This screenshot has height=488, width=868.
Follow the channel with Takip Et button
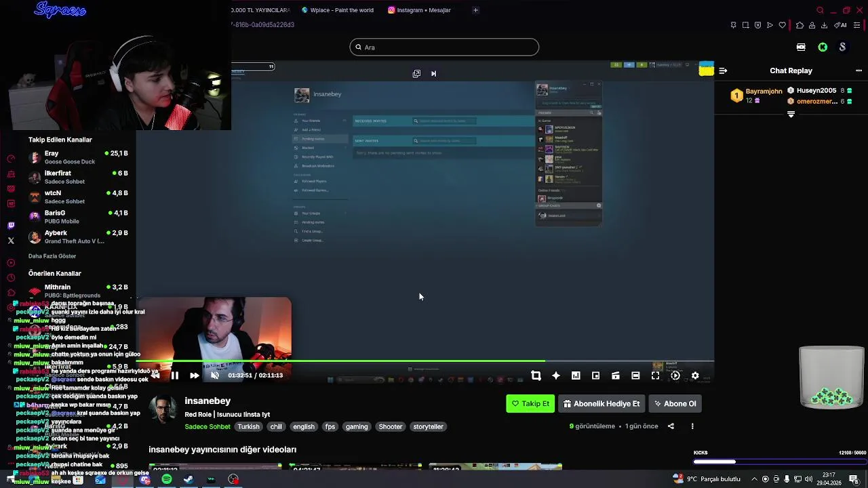pyautogui.click(x=530, y=404)
